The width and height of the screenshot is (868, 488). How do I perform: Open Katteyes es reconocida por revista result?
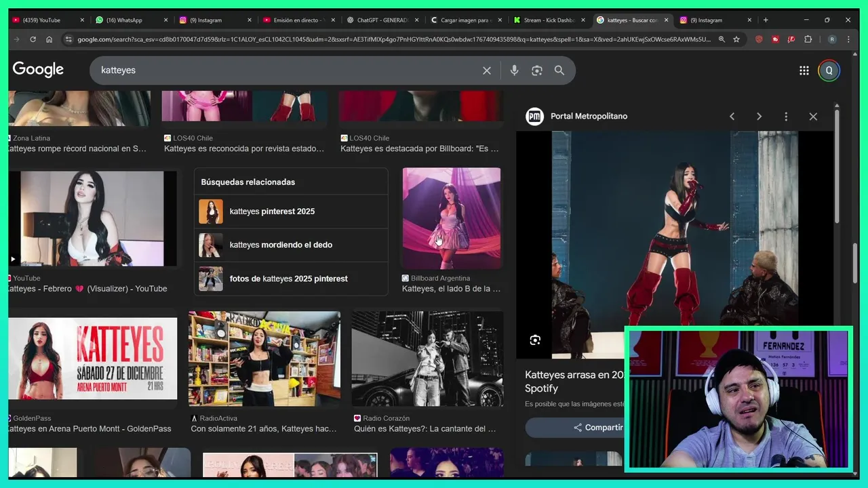[x=244, y=148]
